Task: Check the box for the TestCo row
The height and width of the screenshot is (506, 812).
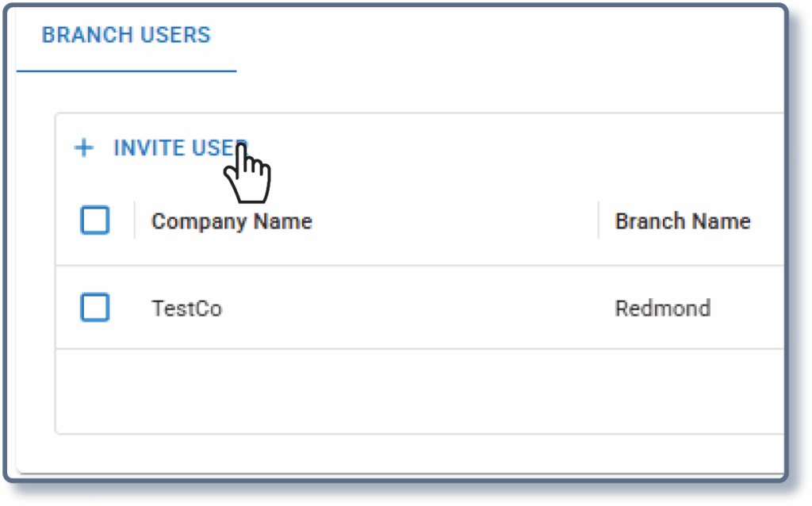Action: click(95, 308)
